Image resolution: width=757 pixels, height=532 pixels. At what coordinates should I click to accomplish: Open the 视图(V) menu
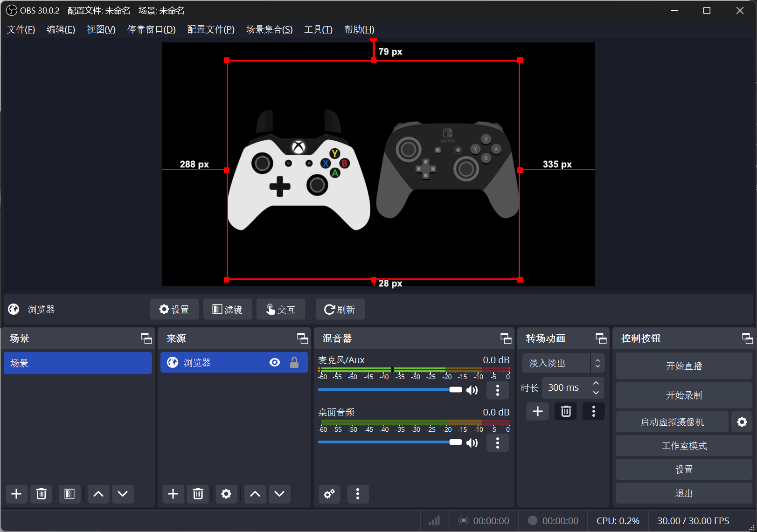click(x=101, y=29)
